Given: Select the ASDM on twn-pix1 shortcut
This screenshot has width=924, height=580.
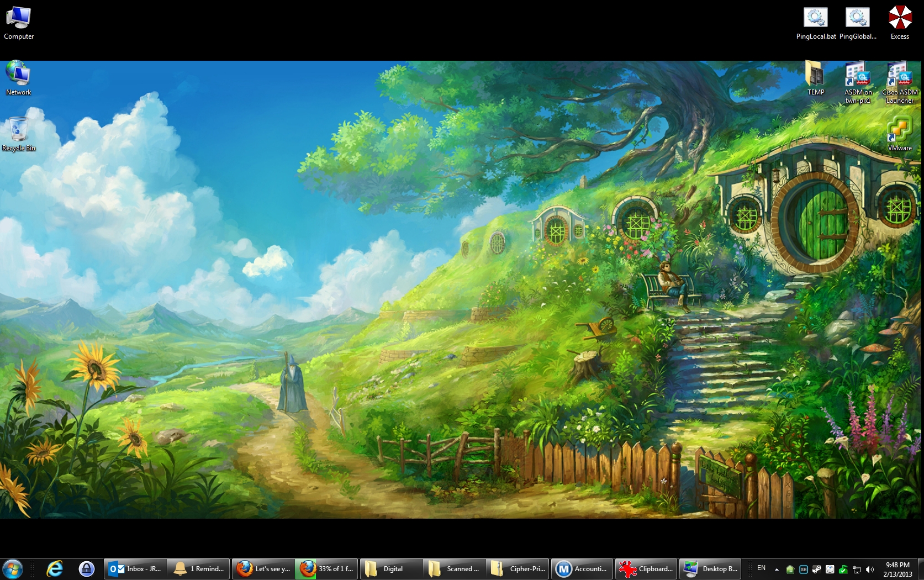Looking at the screenshot, I should pyautogui.click(x=858, y=83).
